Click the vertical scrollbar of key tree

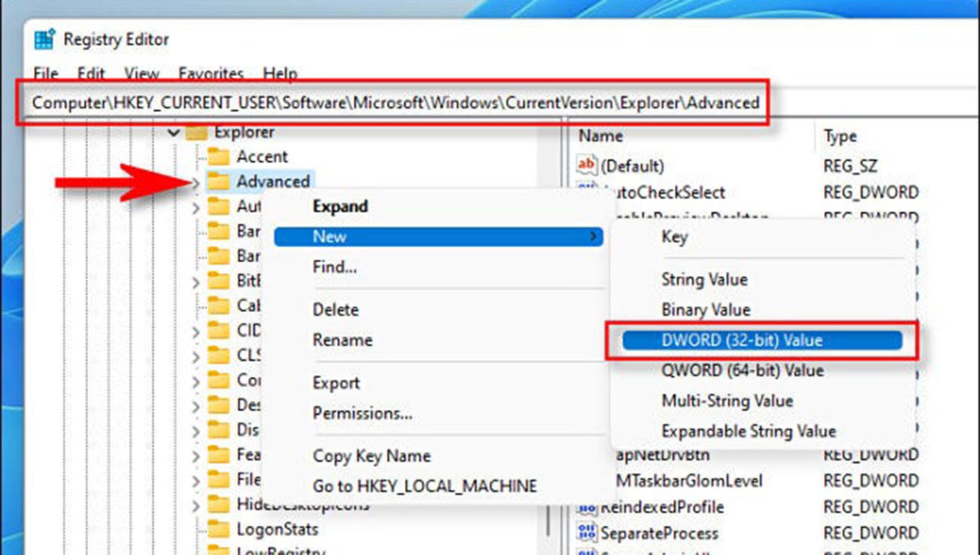click(x=548, y=520)
